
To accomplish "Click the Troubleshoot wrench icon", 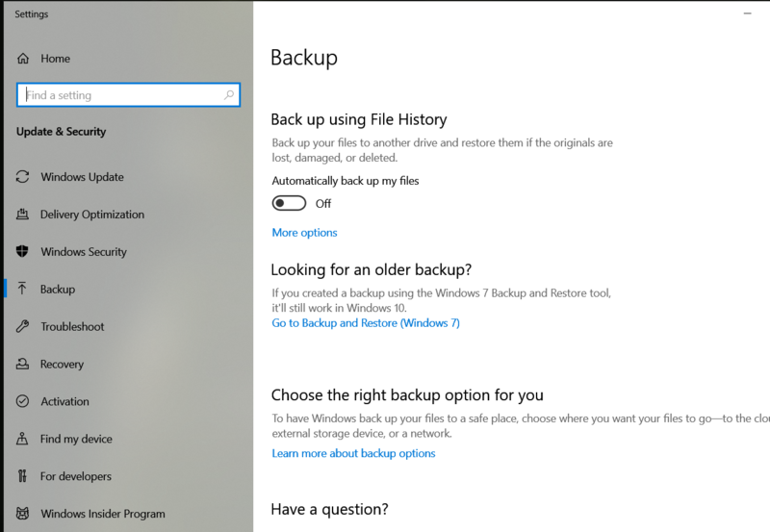I will click(x=22, y=327).
